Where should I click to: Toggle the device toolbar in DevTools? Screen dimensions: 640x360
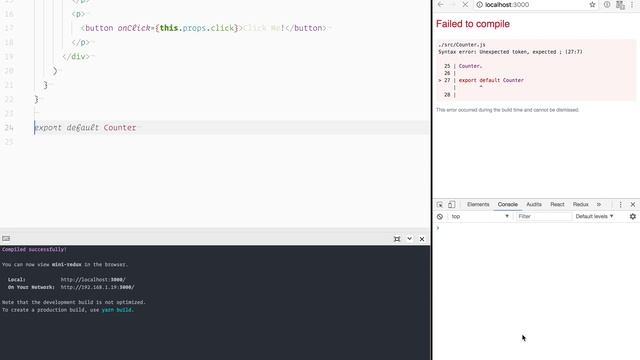(451, 204)
